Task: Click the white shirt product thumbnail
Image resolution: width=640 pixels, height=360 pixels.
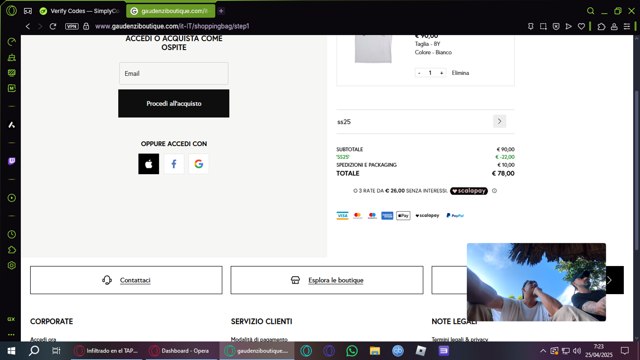Action: click(373, 49)
